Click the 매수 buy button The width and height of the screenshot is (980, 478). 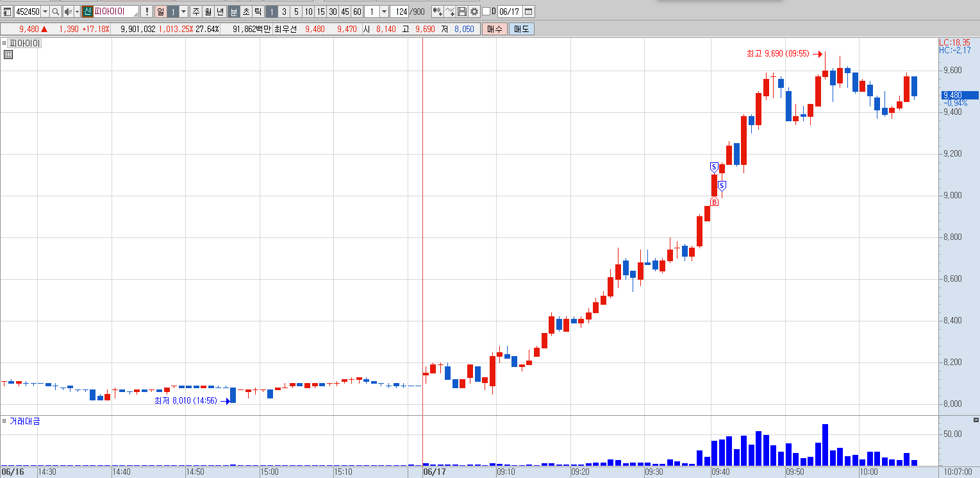pos(495,29)
